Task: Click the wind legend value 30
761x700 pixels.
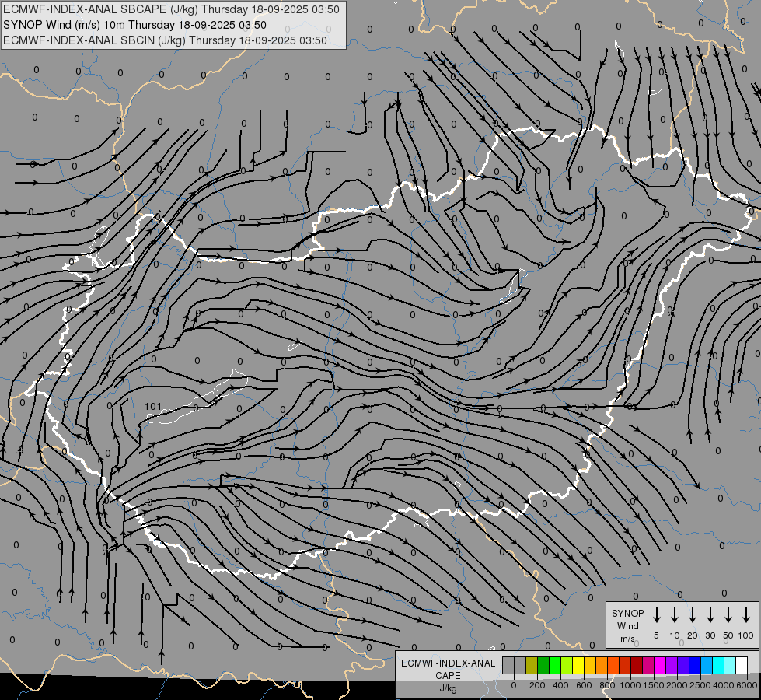Action: tap(710, 635)
